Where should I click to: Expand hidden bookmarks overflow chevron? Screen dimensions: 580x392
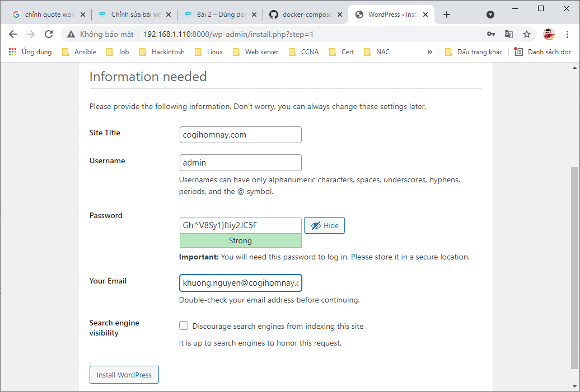(x=430, y=52)
